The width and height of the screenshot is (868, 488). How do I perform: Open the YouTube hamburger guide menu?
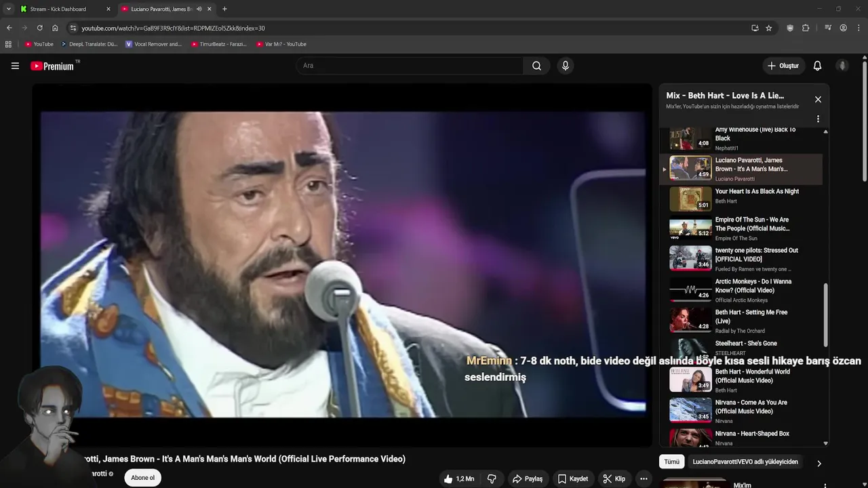(x=15, y=66)
